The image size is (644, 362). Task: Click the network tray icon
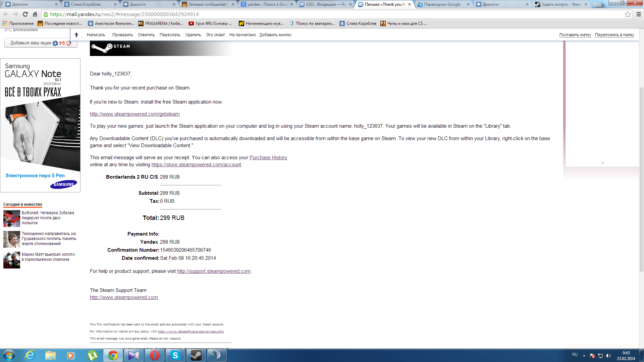tap(600, 356)
